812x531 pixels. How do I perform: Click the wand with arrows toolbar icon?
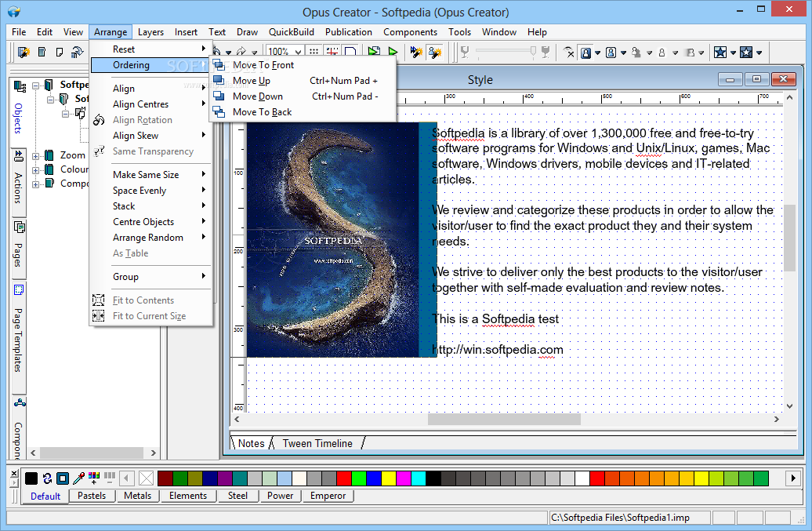click(416, 53)
